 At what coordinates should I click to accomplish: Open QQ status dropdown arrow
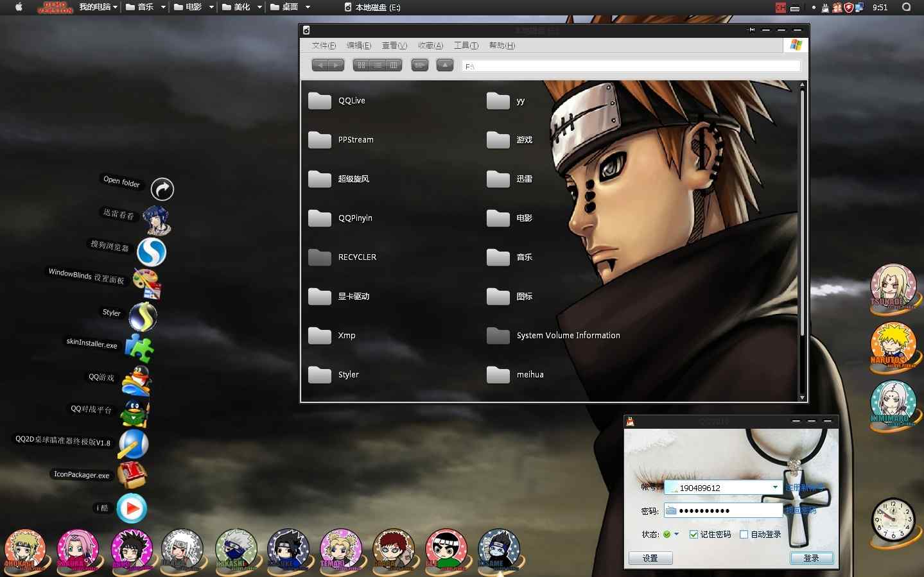pyautogui.click(x=676, y=534)
